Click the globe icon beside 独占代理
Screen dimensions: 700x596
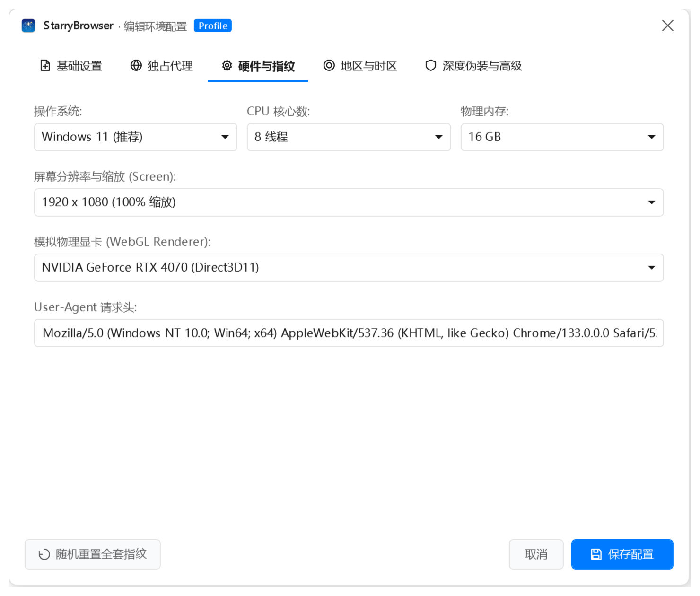point(136,66)
